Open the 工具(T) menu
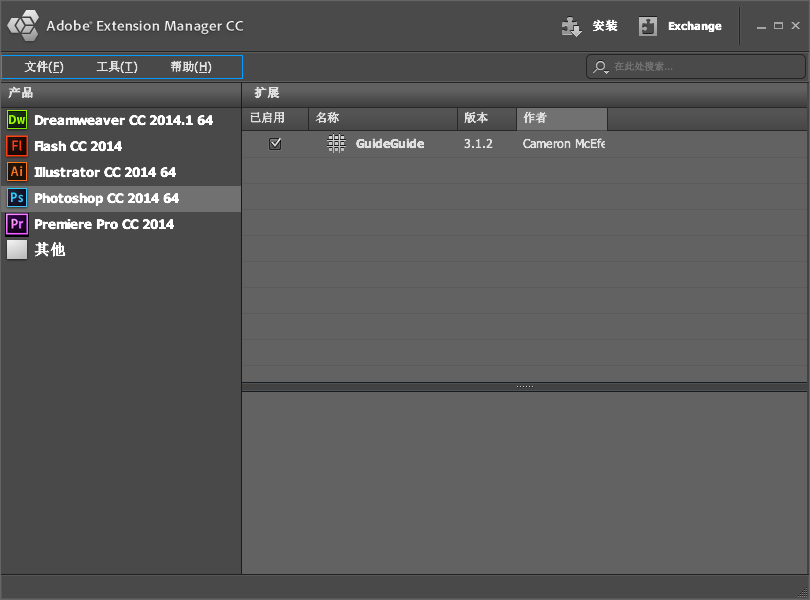 (x=117, y=67)
